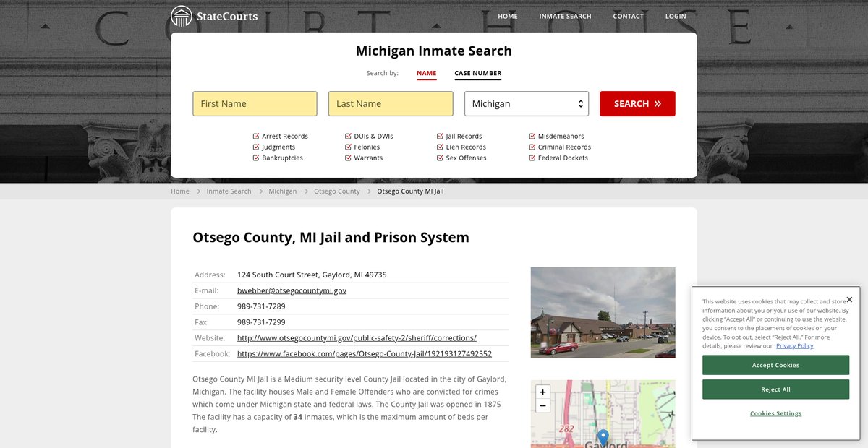Screen dimensions: 868x448
Task: Toggle the Felonies checkbox
Action: click(348, 147)
